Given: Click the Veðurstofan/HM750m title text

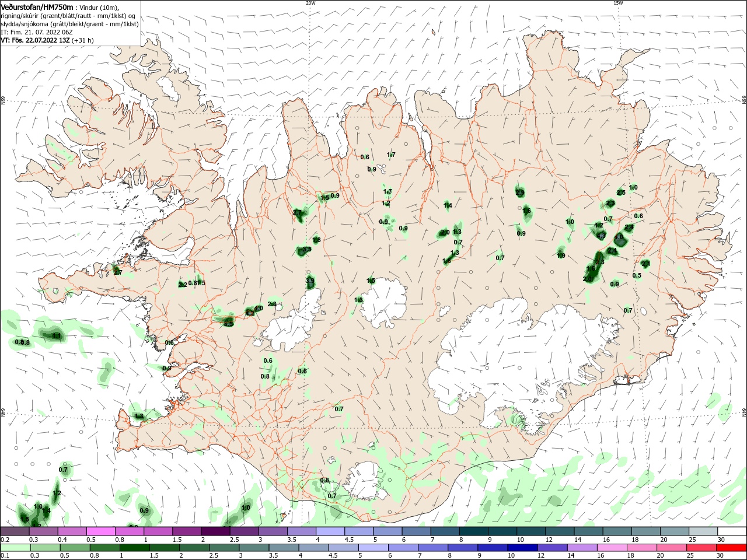Looking at the screenshot, I should click(37, 7).
